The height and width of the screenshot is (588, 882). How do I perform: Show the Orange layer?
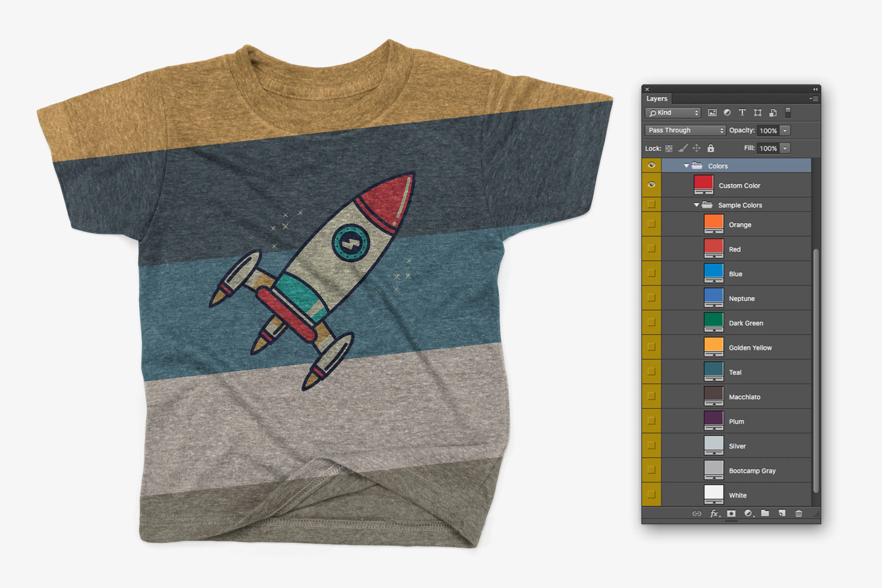[652, 224]
